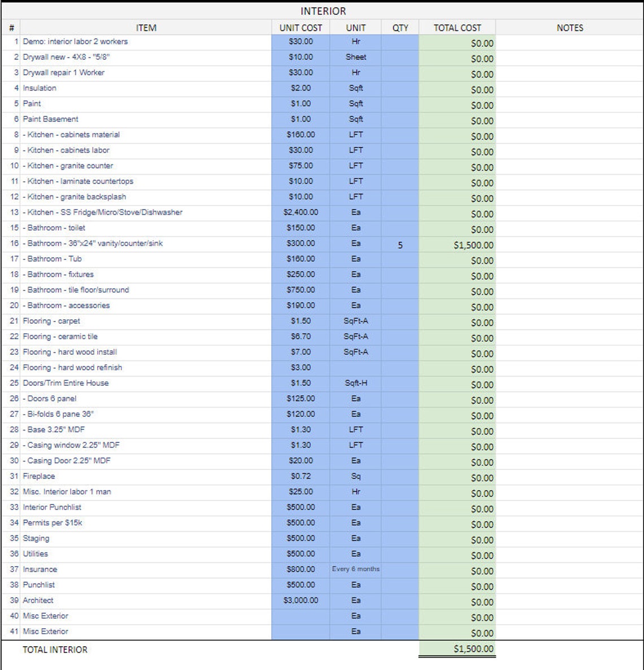Click the NOTES cell beside Staging

tap(571, 539)
